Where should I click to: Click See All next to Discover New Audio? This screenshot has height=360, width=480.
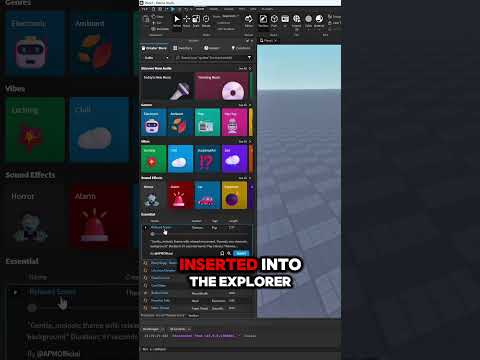[243, 69]
